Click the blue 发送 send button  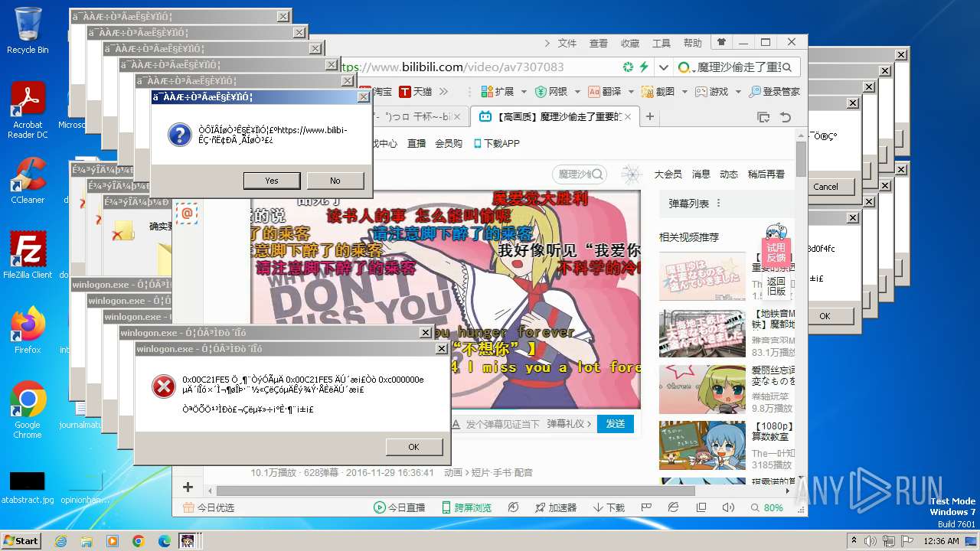click(616, 423)
